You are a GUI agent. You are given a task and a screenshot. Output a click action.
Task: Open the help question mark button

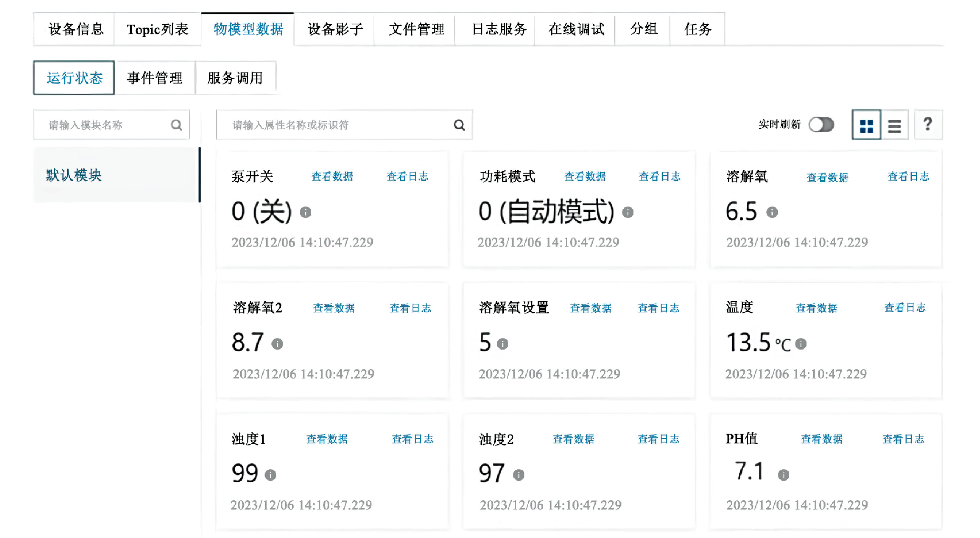(x=928, y=125)
